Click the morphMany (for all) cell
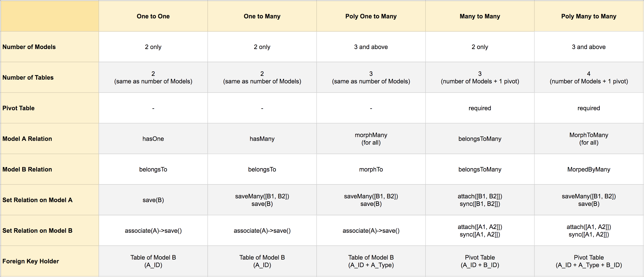The width and height of the screenshot is (644, 277). pyautogui.click(x=371, y=139)
